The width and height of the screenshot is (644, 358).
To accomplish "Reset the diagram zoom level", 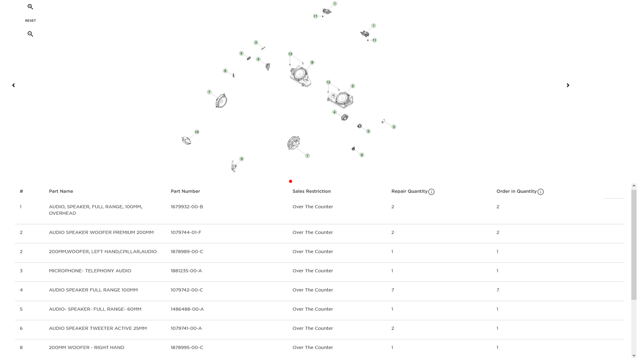I will (x=30, y=21).
